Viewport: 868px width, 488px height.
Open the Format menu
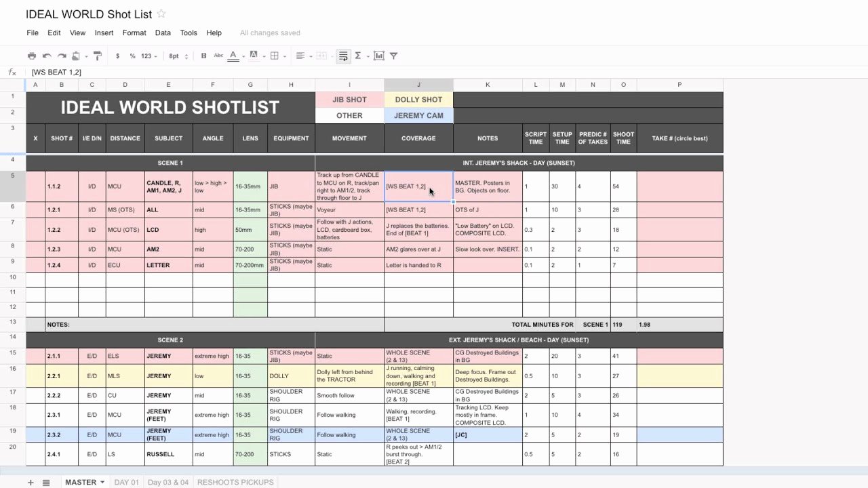[134, 33]
